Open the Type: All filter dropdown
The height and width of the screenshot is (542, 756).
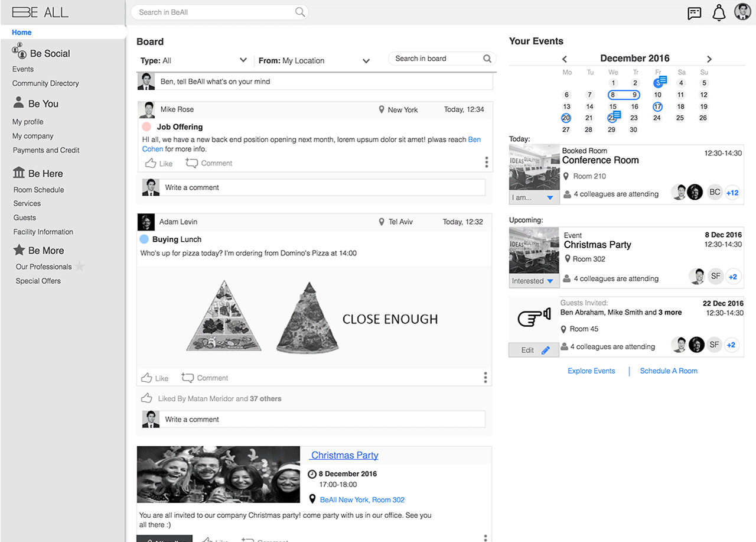193,60
